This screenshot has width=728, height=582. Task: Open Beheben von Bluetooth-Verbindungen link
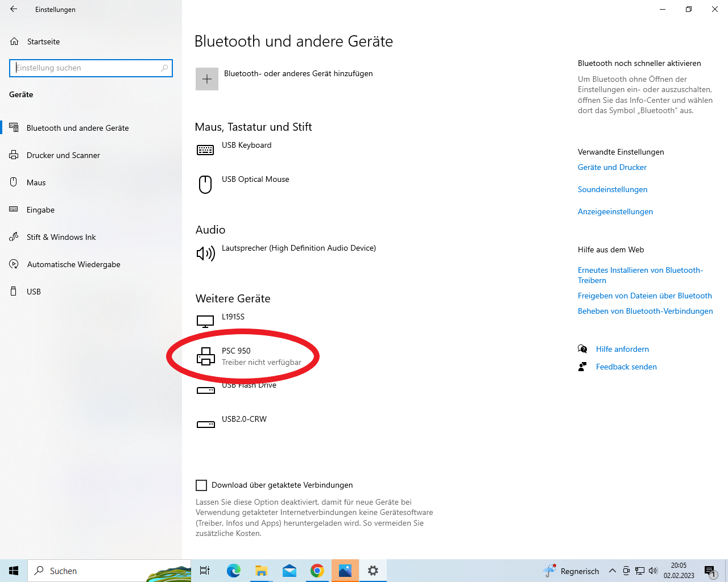pyautogui.click(x=646, y=311)
